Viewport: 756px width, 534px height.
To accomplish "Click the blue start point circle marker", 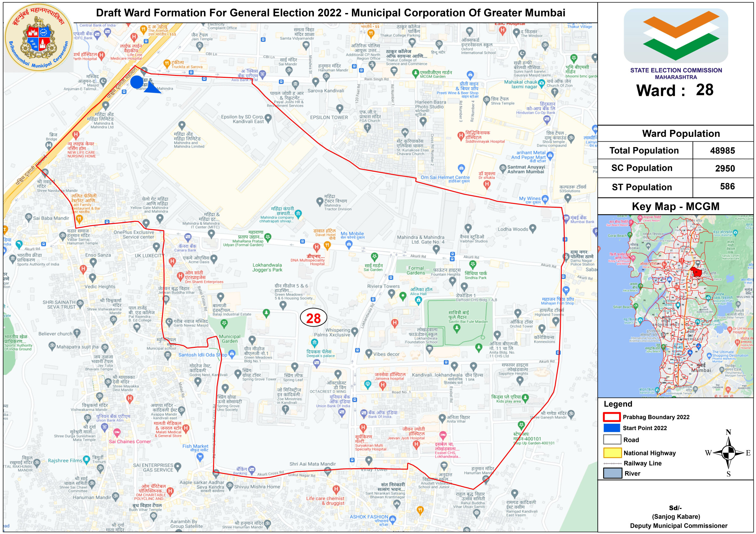I will [137, 82].
